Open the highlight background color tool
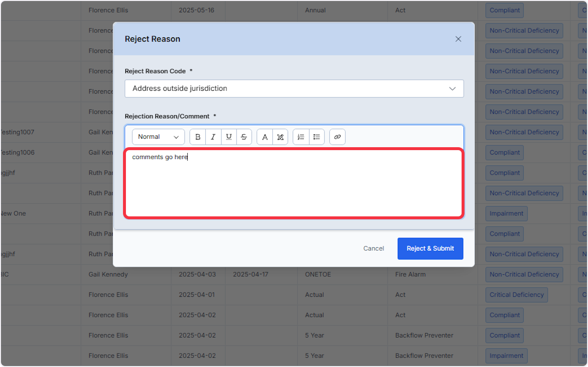588x367 pixels. [x=280, y=137]
